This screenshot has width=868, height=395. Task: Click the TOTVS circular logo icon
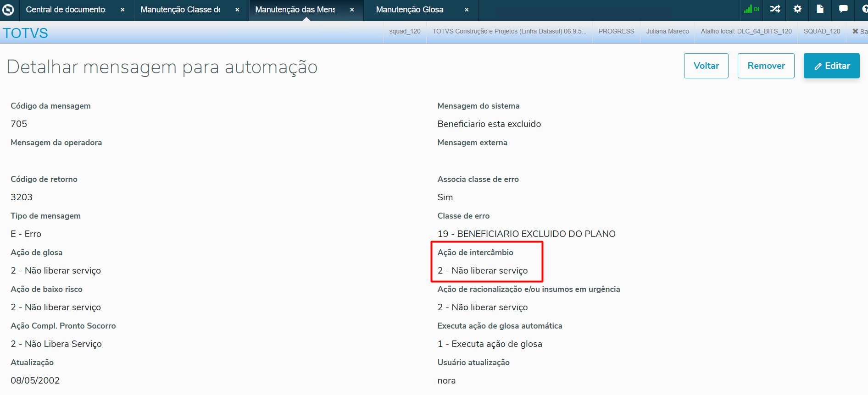(x=8, y=9)
